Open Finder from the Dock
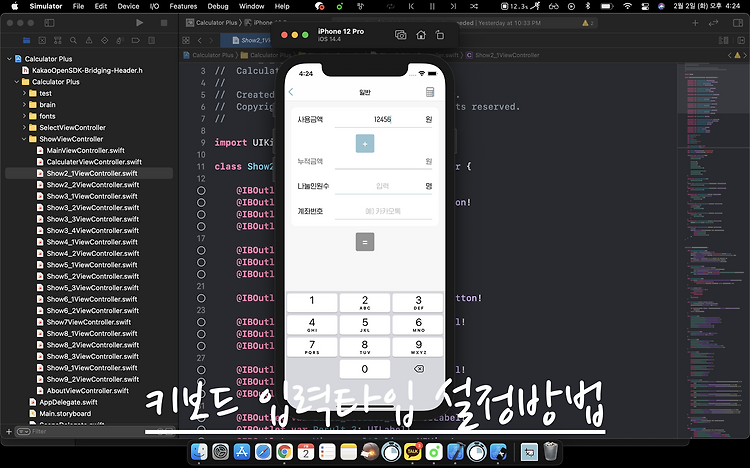Image resolution: width=750 pixels, height=468 pixels. click(x=199, y=452)
